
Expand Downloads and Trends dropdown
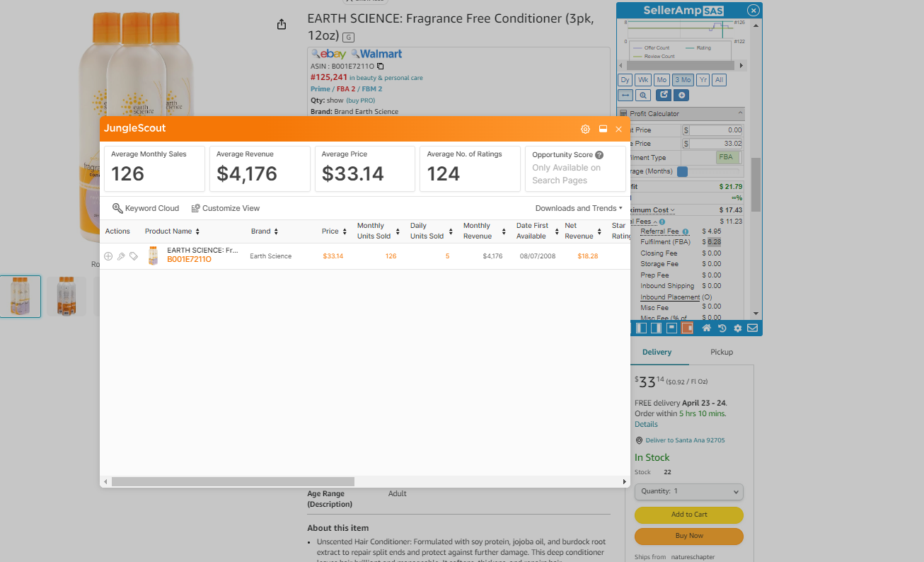coord(579,208)
